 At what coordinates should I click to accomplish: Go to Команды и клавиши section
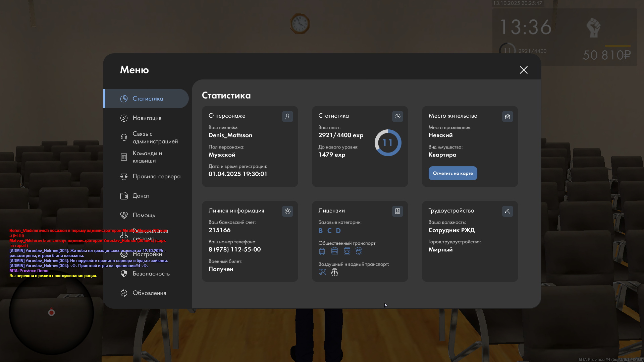147,157
